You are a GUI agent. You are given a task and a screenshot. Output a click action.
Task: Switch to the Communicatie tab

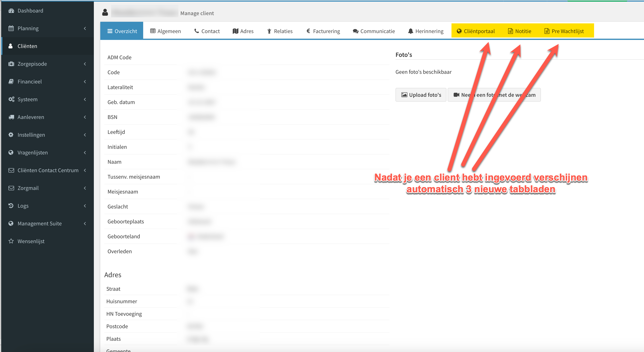(374, 31)
